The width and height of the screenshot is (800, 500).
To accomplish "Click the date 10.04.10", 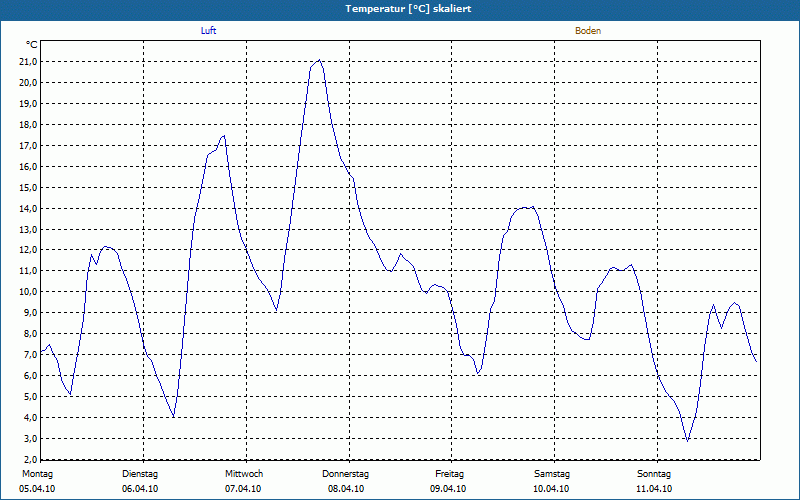I will [551, 489].
